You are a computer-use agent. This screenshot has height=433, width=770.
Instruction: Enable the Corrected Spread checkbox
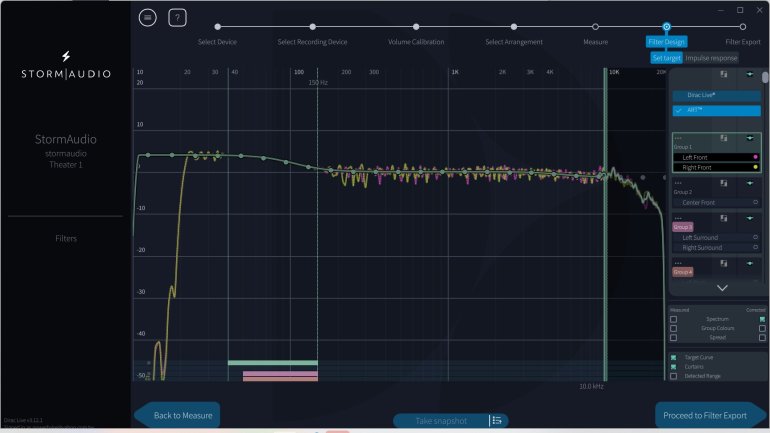762,338
